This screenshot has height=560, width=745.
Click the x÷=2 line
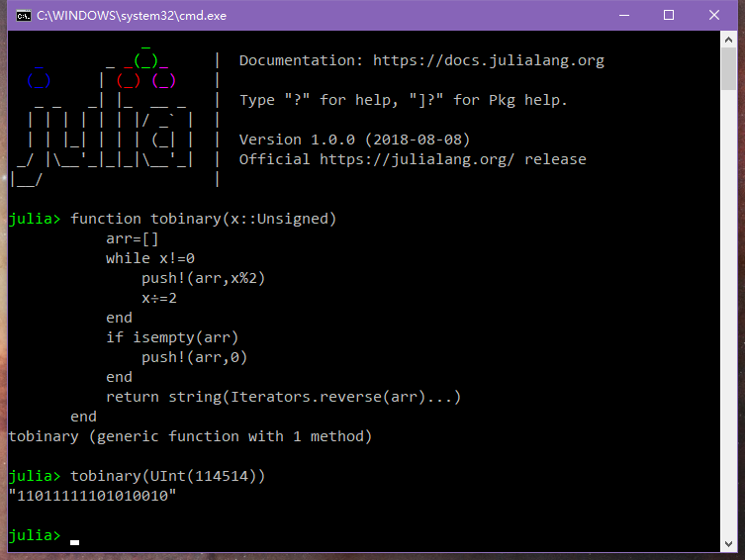[x=159, y=298]
